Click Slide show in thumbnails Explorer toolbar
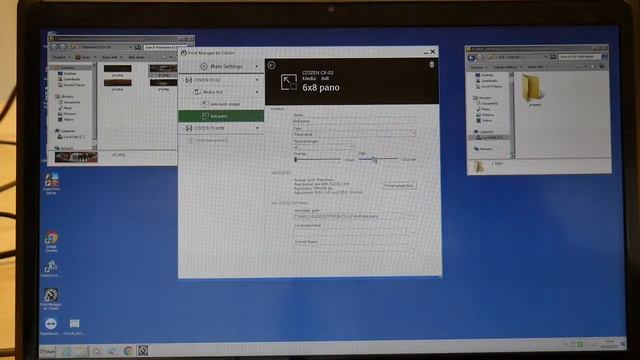This screenshot has width=640, height=360. [136, 57]
